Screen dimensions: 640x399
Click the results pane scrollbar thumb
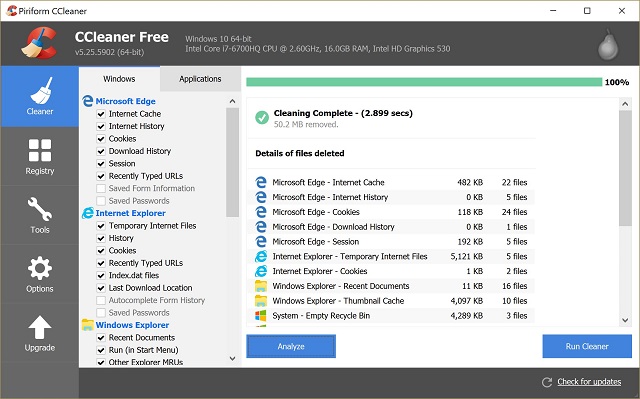(x=625, y=168)
